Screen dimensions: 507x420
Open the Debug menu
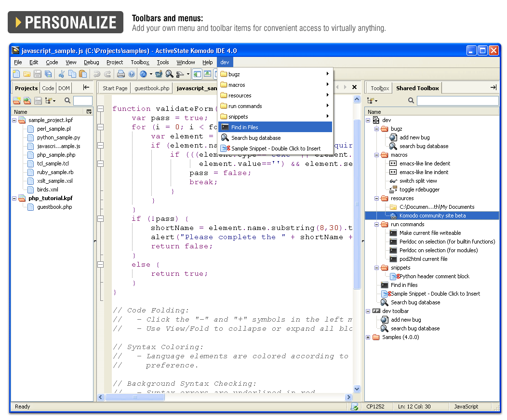pyautogui.click(x=92, y=62)
